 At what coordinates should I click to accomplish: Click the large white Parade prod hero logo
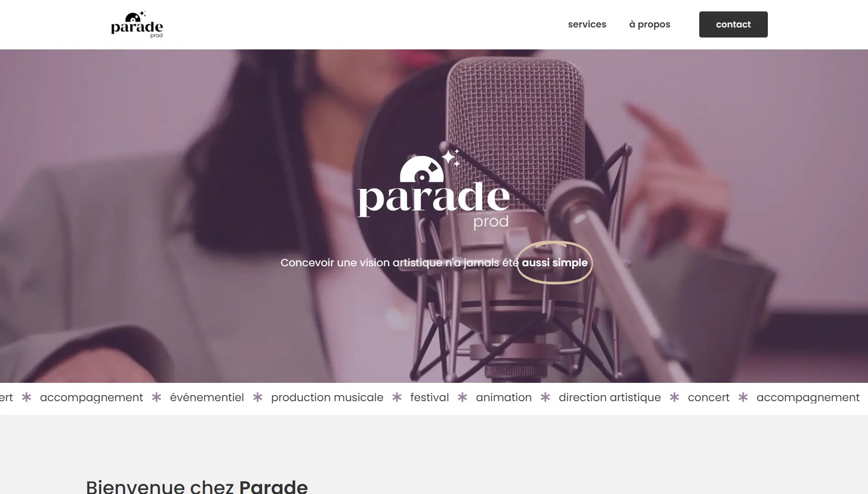click(x=434, y=189)
